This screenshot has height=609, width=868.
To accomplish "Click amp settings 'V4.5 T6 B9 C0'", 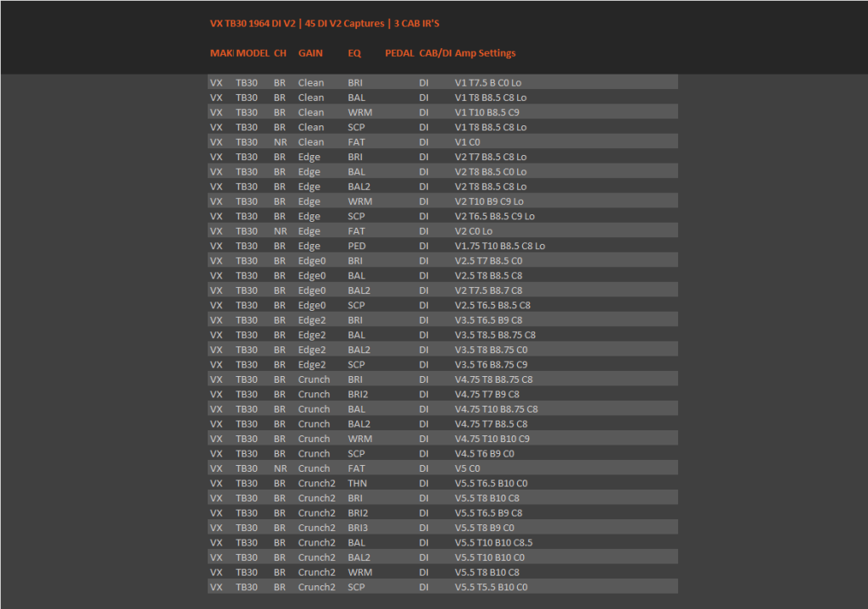I will [x=485, y=454].
